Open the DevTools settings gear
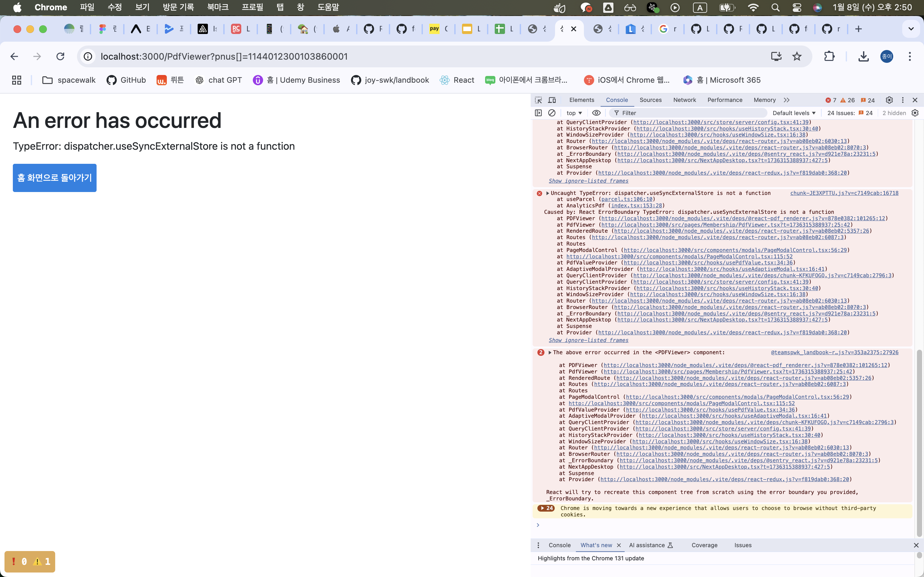Image resolution: width=924 pixels, height=577 pixels. tap(889, 100)
